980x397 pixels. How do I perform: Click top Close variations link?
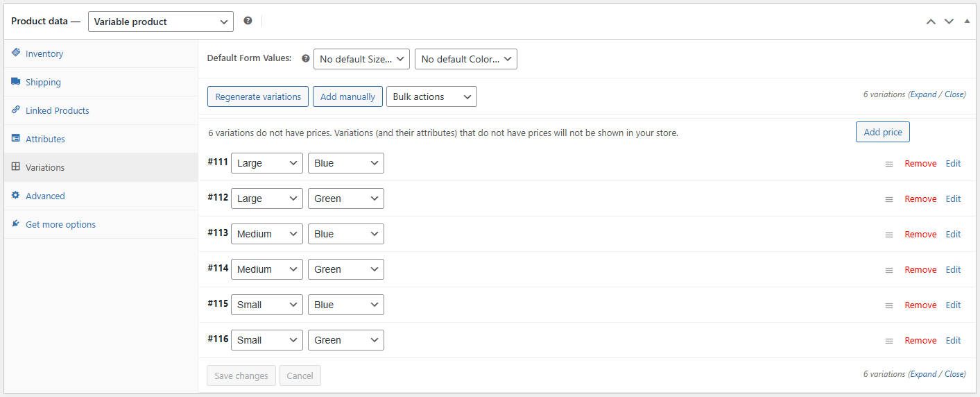coord(954,94)
